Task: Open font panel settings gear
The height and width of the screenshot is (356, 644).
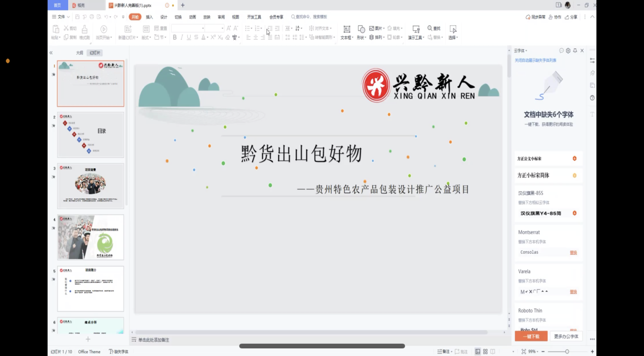Action: pos(568,51)
